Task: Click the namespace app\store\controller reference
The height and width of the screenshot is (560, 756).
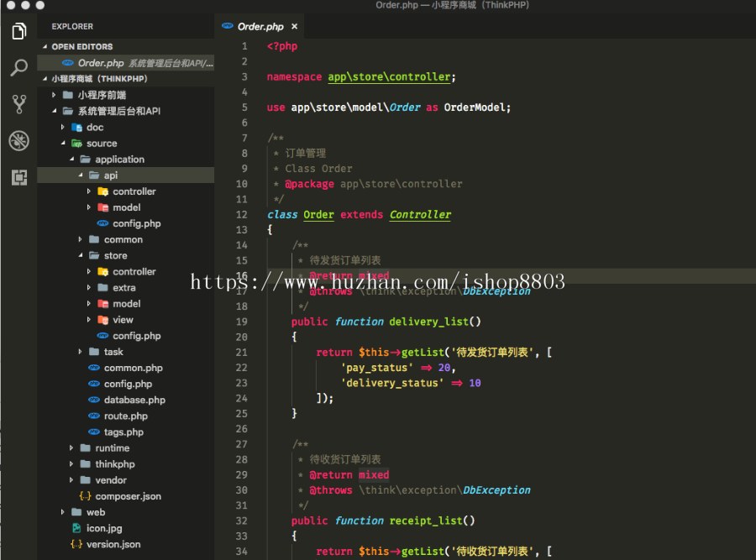Action: (389, 77)
